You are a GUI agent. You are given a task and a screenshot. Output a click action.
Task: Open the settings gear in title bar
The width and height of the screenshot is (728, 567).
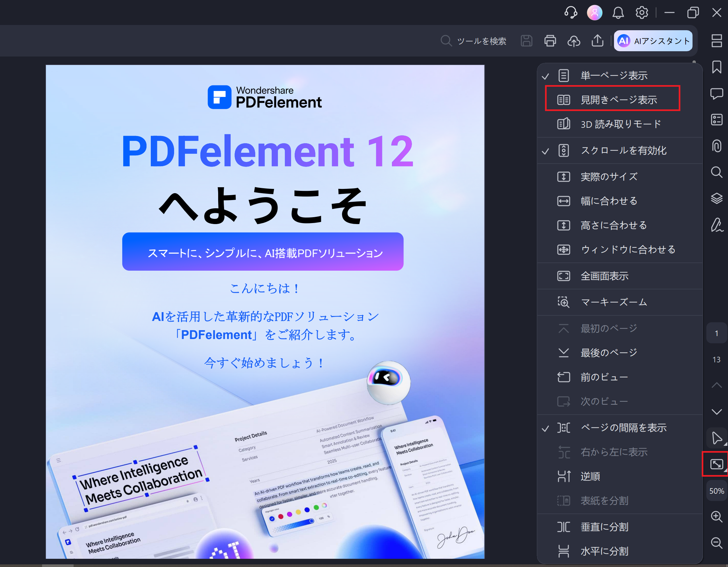[642, 13]
